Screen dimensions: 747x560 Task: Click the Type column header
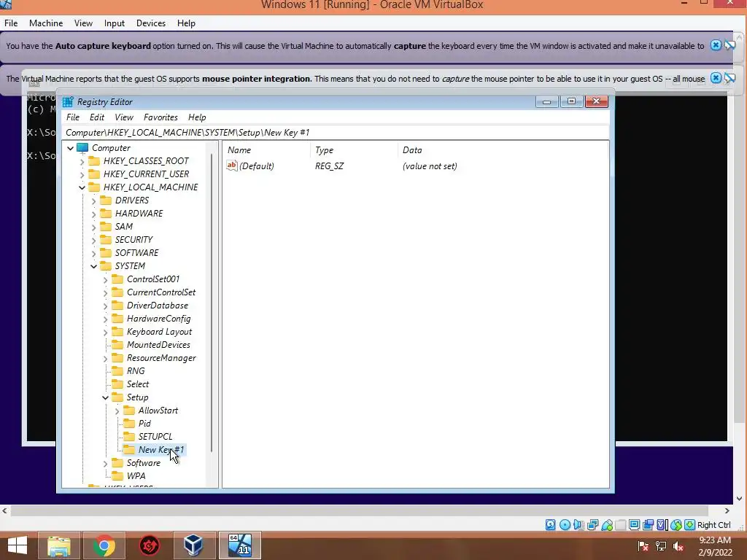click(x=354, y=150)
